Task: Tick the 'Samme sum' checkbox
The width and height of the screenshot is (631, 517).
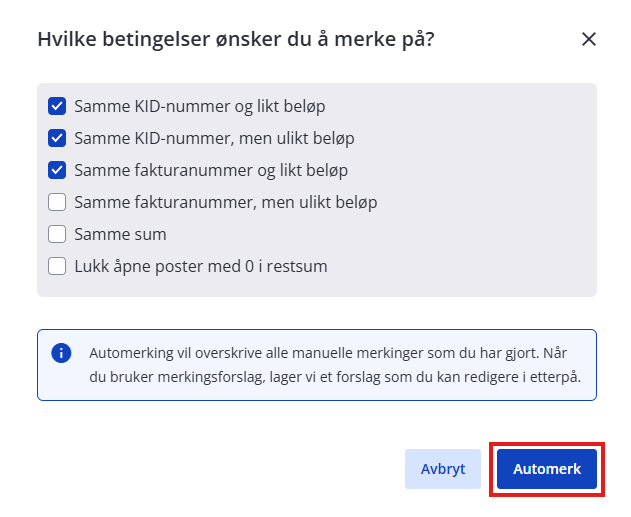Action: [x=57, y=234]
